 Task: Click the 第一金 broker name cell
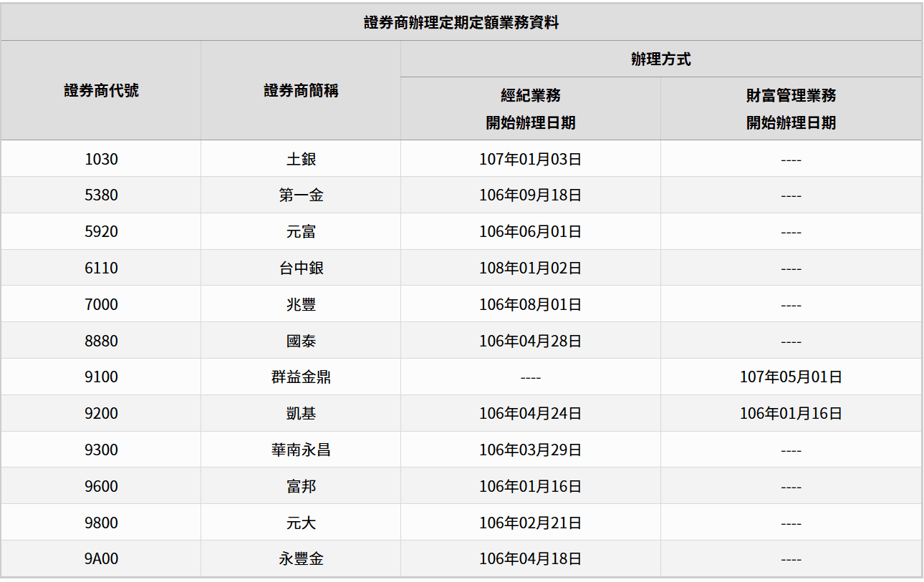pos(301,195)
